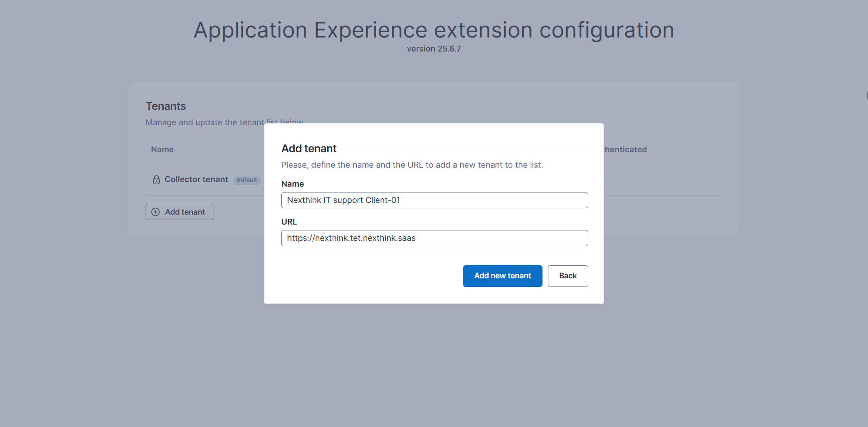Select the Collector tenant row name

196,179
